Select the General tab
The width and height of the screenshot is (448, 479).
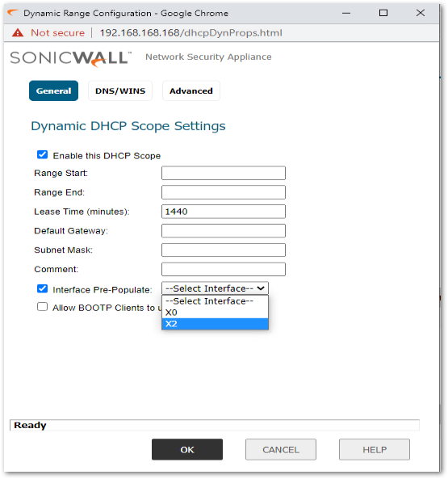click(54, 90)
